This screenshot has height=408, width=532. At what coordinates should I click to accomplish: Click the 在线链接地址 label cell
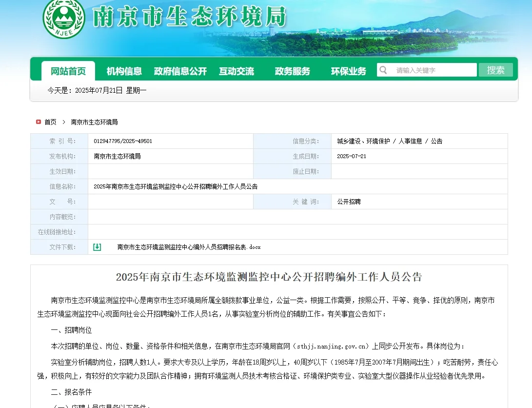tap(59, 232)
